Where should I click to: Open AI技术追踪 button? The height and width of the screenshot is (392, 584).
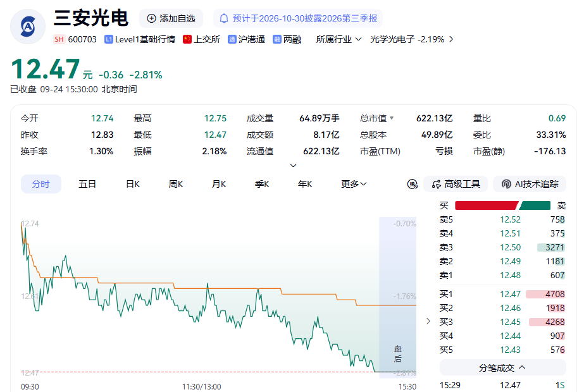[530, 184]
